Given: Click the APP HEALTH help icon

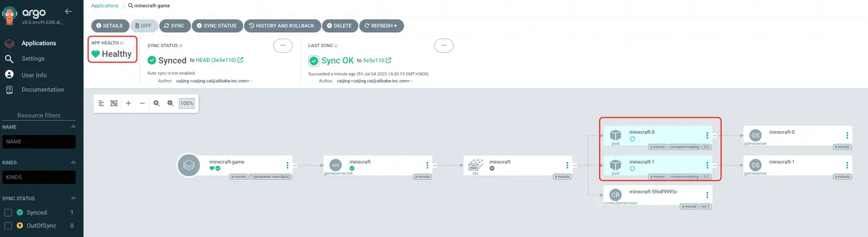Looking at the screenshot, I should [x=122, y=43].
